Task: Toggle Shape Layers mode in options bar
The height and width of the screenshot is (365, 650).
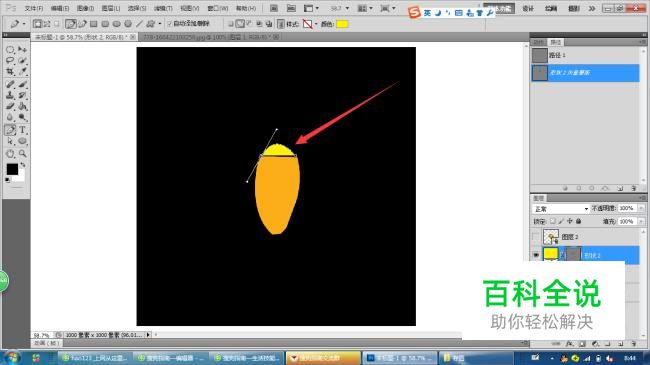Action: 37,24
